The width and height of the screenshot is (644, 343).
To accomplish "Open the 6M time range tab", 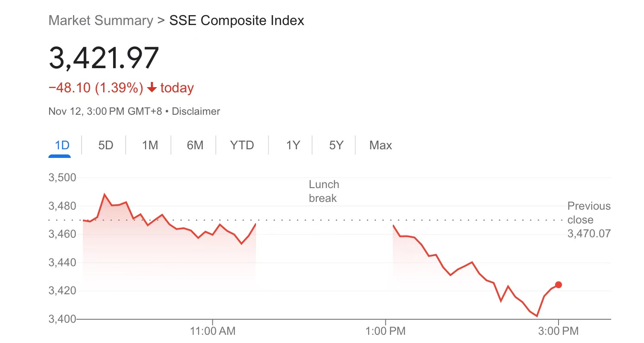I will click(x=195, y=145).
